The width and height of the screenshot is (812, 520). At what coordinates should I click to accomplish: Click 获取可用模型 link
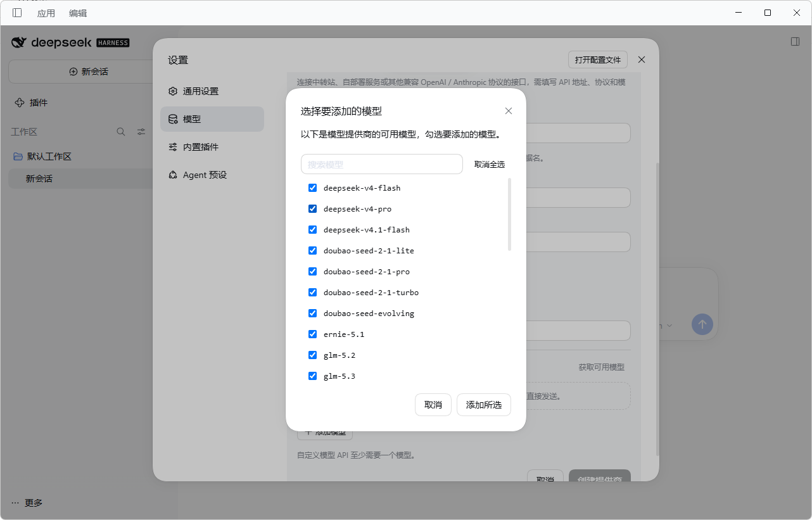[601, 367]
